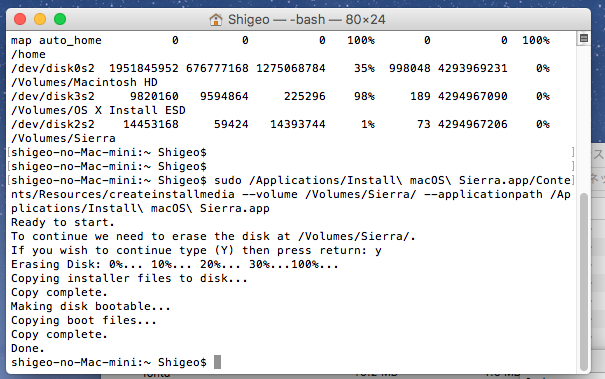Click the value '4293969231'

point(473,68)
